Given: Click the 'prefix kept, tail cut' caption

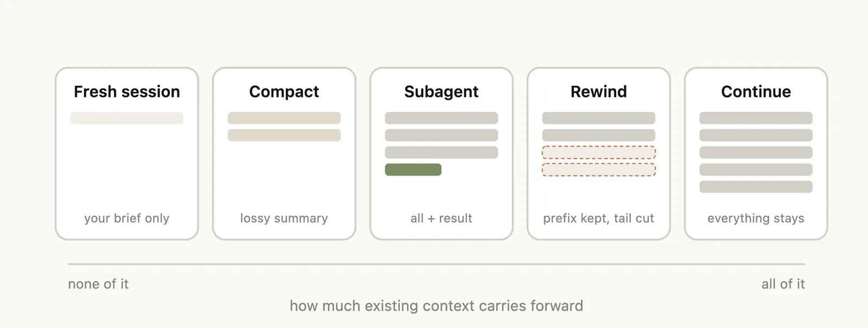Looking at the screenshot, I should [598, 218].
